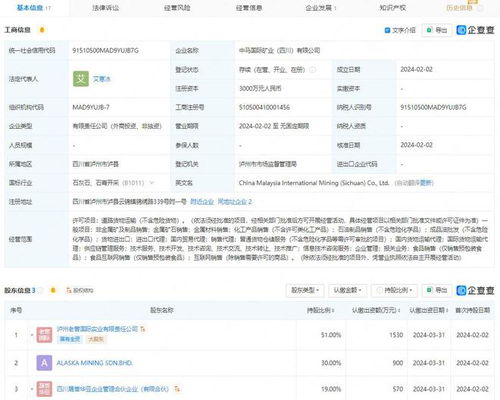Image resolution: width=500 pixels, height=400 pixels.
Task: Switch to the 经营风险 tab
Action: pos(177,8)
